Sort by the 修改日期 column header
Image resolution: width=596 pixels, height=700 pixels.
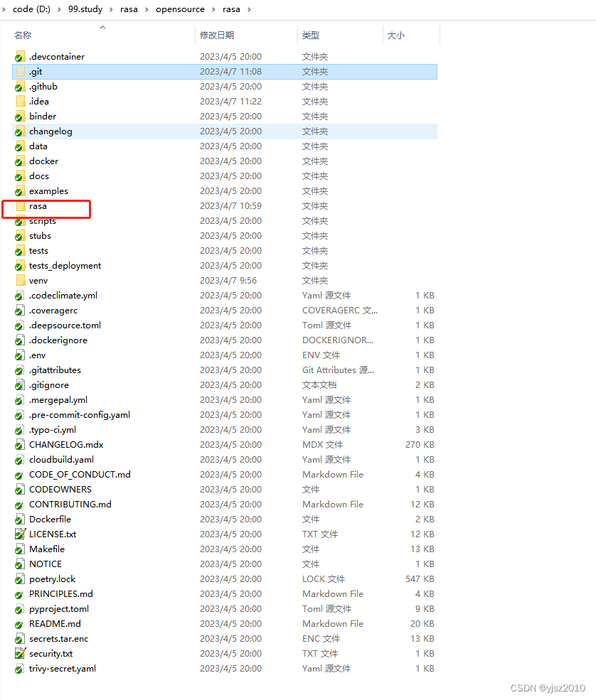217,36
